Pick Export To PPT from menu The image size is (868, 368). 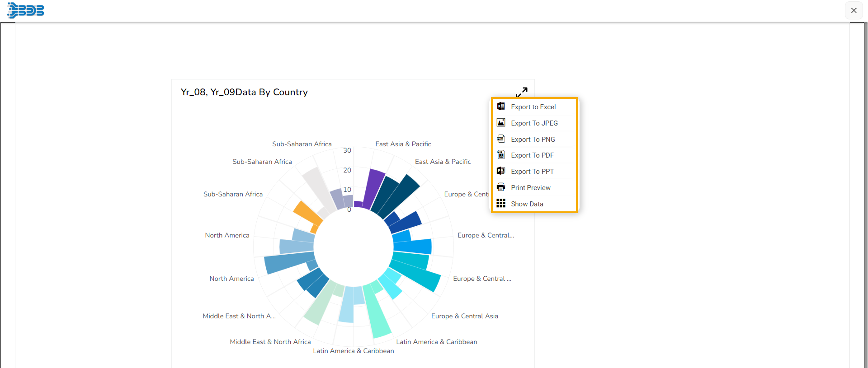tap(532, 172)
